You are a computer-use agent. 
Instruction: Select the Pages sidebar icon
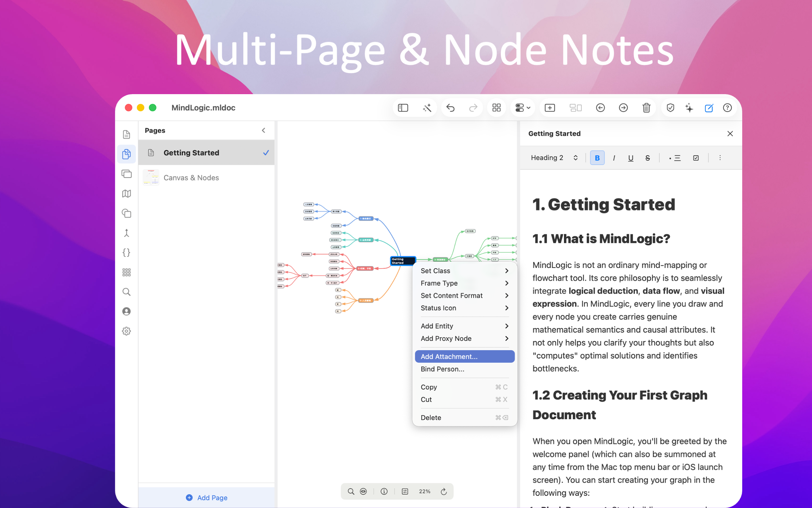[x=127, y=154]
